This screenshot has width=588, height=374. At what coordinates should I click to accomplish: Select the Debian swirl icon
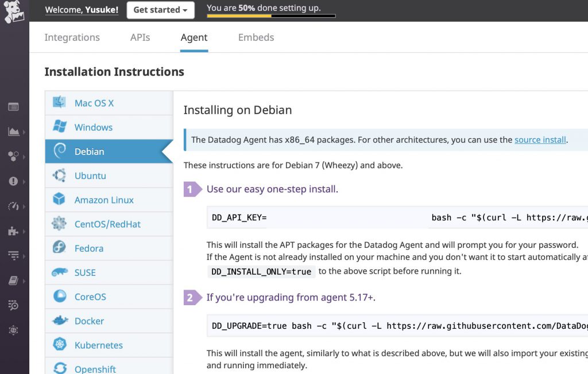59,151
